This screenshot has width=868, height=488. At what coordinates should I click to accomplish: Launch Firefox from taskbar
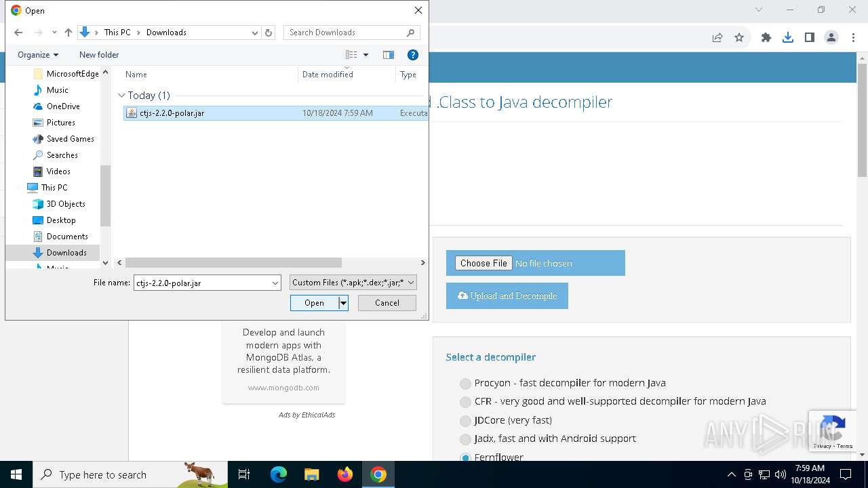345,474
